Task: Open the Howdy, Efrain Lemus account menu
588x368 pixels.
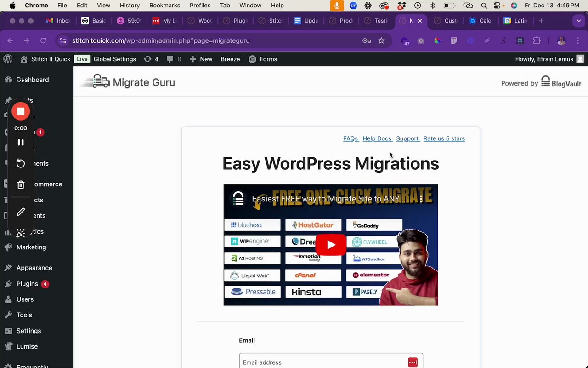Action: point(550,59)
